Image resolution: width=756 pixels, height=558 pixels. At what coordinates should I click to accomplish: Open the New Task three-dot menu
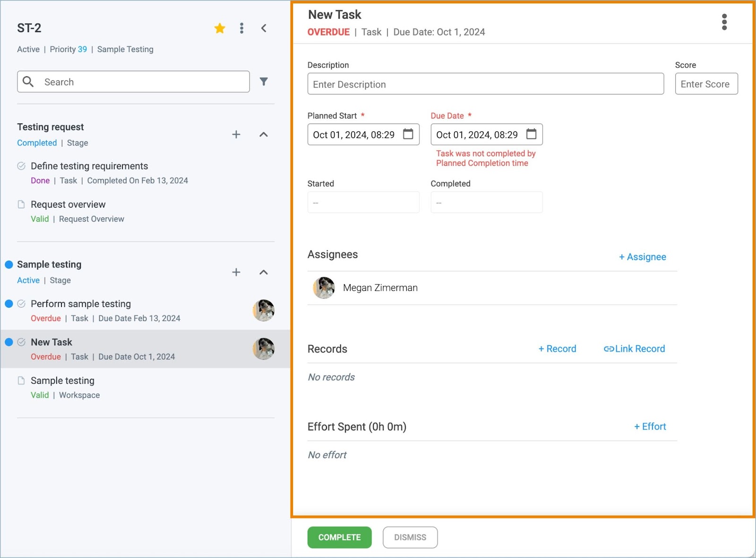click(724, 22)
